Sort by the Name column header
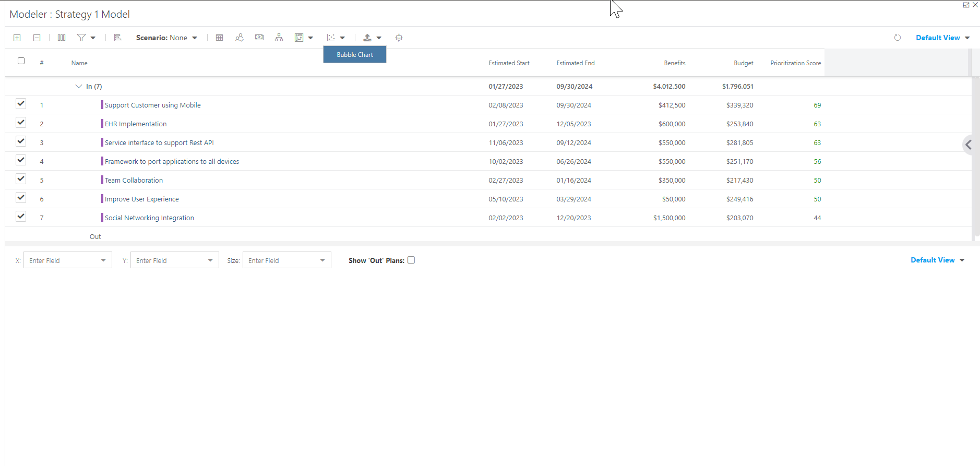This screenshot has height=466, width=980. 79,63
